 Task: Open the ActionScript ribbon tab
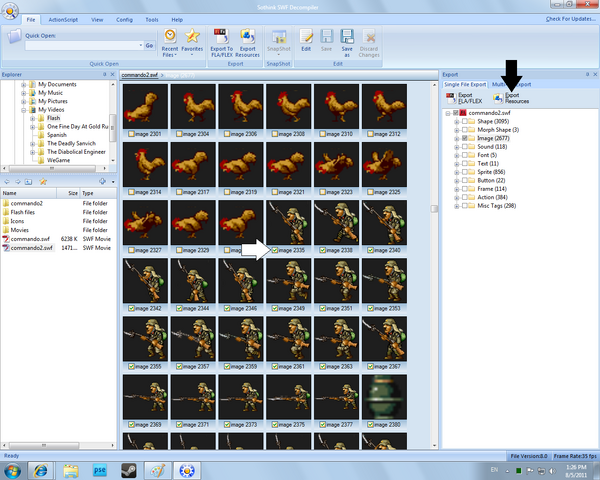(63, 20)
